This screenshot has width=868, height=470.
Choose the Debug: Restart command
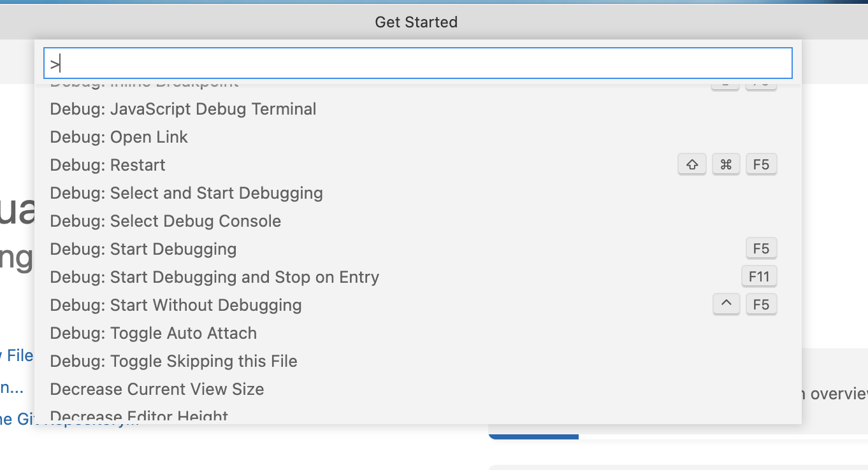[418, 165]
